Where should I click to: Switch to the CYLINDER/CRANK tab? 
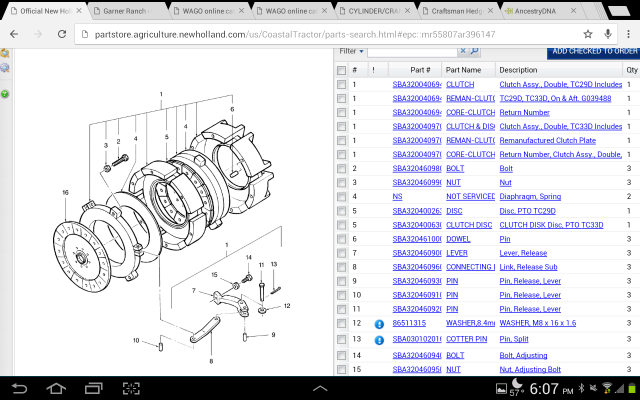(375, 11)
